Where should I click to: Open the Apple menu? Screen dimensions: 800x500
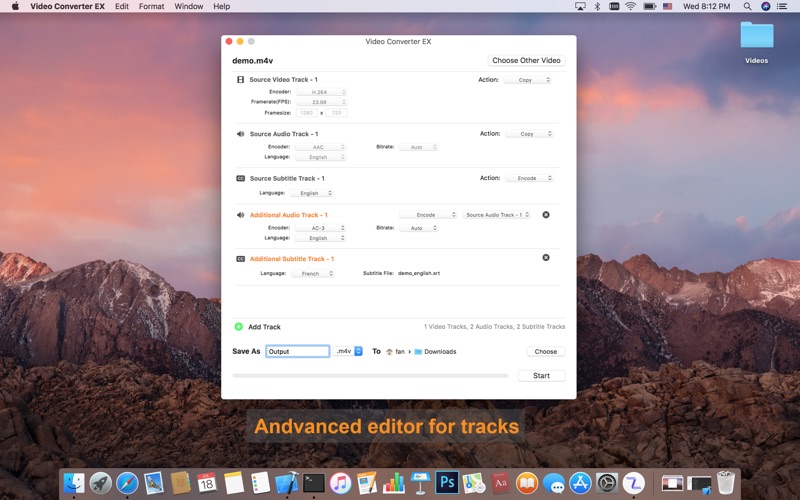(15, 6)
